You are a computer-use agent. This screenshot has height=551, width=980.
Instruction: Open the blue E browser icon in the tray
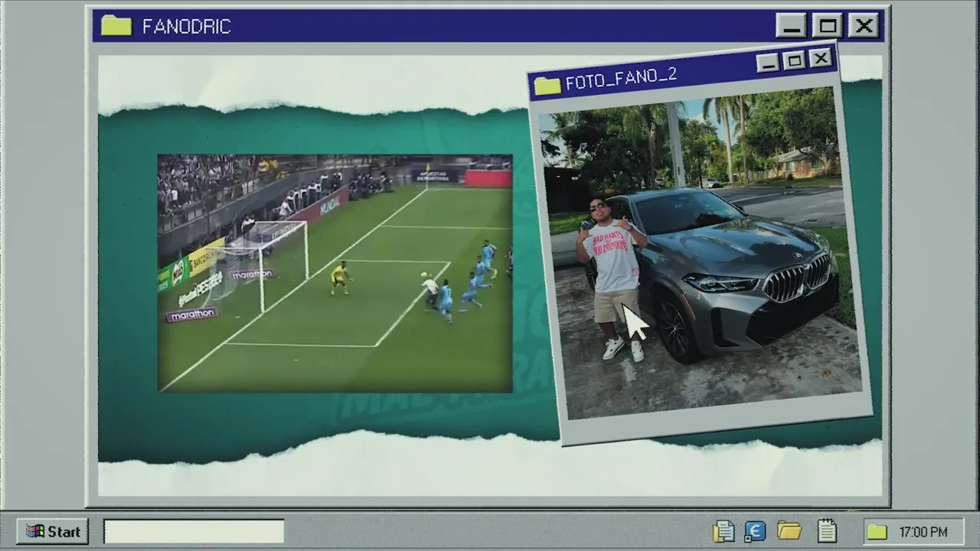755,530
